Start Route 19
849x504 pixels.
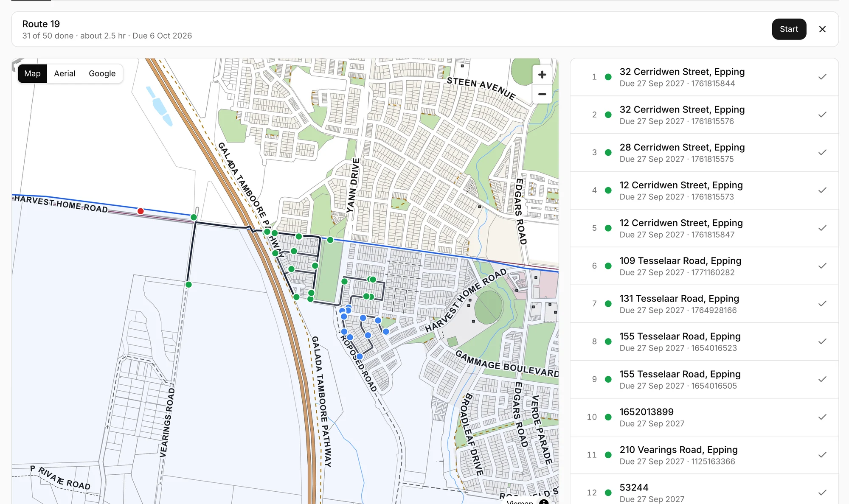click(789, 29)
